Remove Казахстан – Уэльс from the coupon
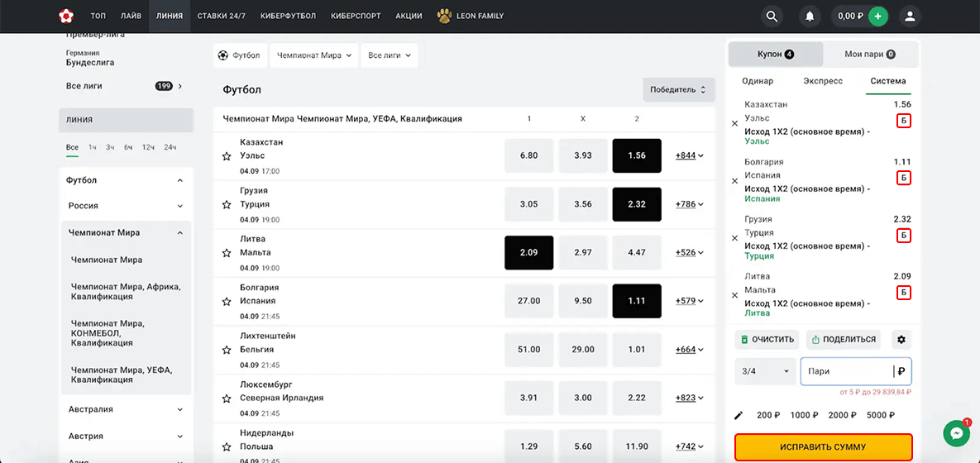The image size is (980, 463). (x=735, y=123)
